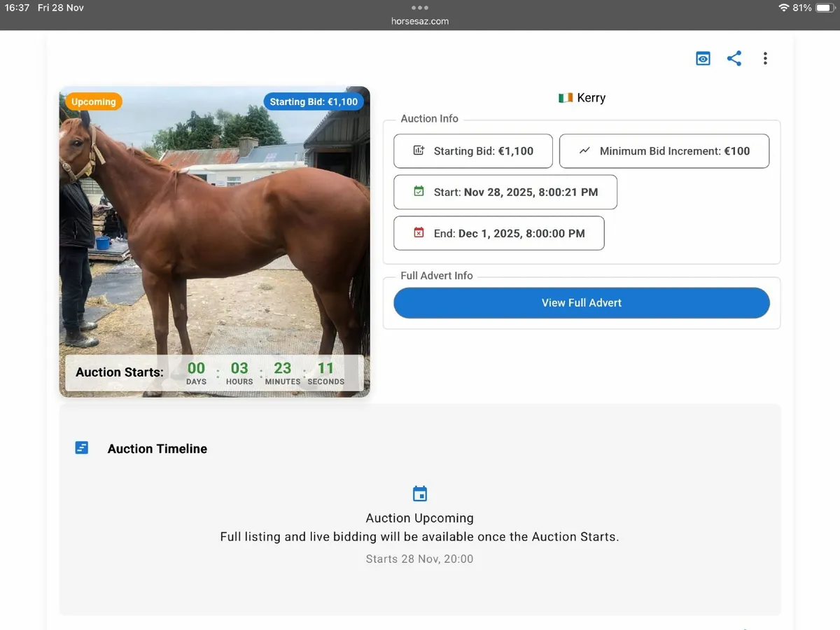Open the advert preview eye icon

pos(702,58)
